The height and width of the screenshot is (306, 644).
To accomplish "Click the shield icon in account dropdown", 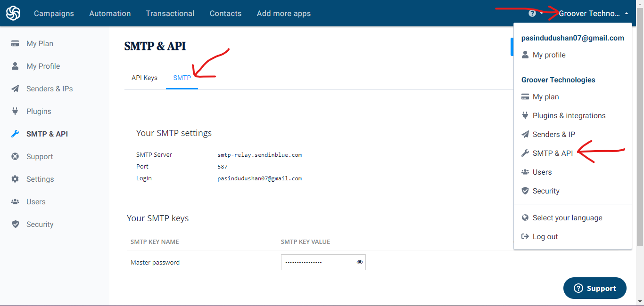I will 525,191.
